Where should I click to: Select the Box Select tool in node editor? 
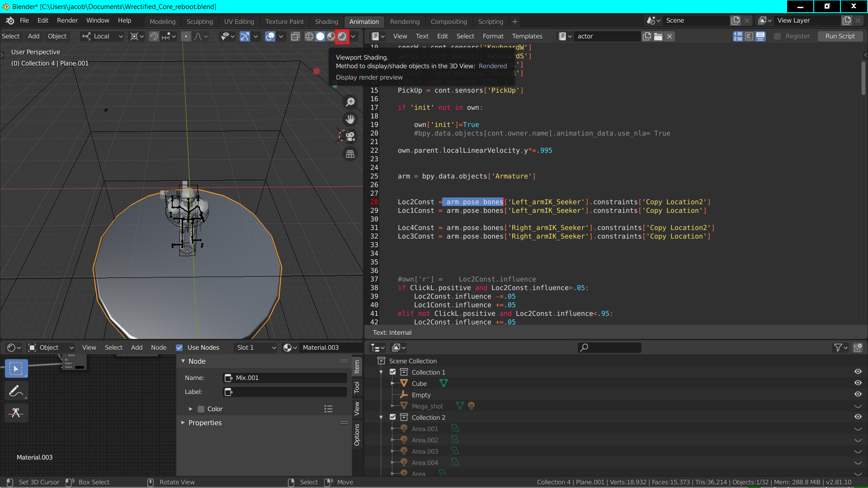point(16,369)
